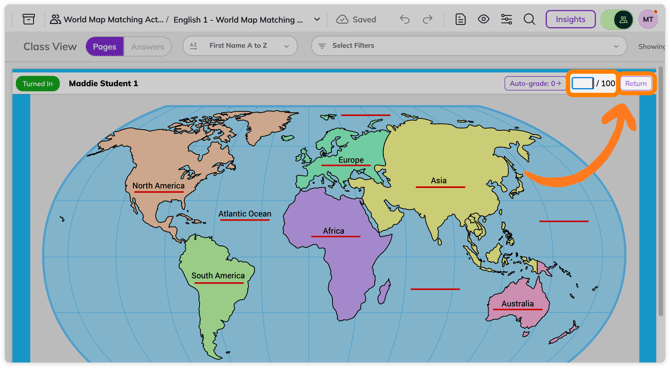Click English 1 - World Map Matching breadcrumb
The height and width of the screenshot is (368, 670).
(238, 20)
